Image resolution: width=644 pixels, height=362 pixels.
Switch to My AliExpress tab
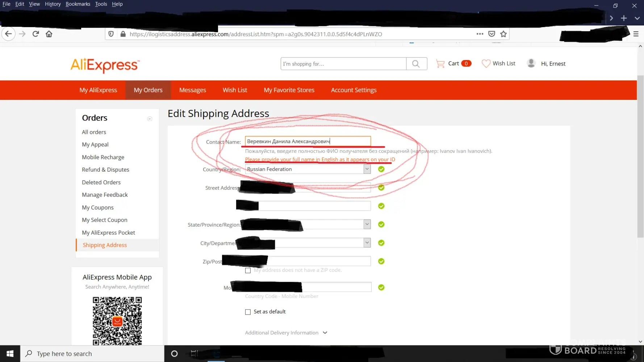point(98,90)
